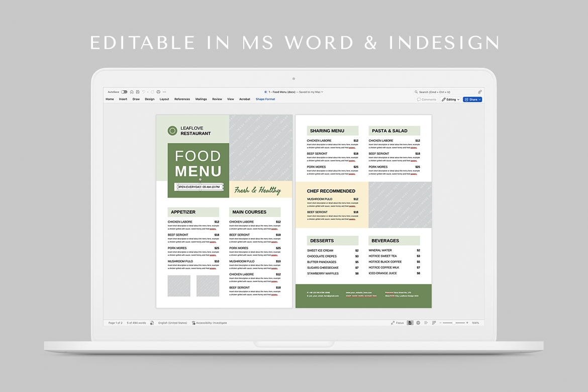
Task: Enable Focus mode from status bar
Action: point(398,323)
